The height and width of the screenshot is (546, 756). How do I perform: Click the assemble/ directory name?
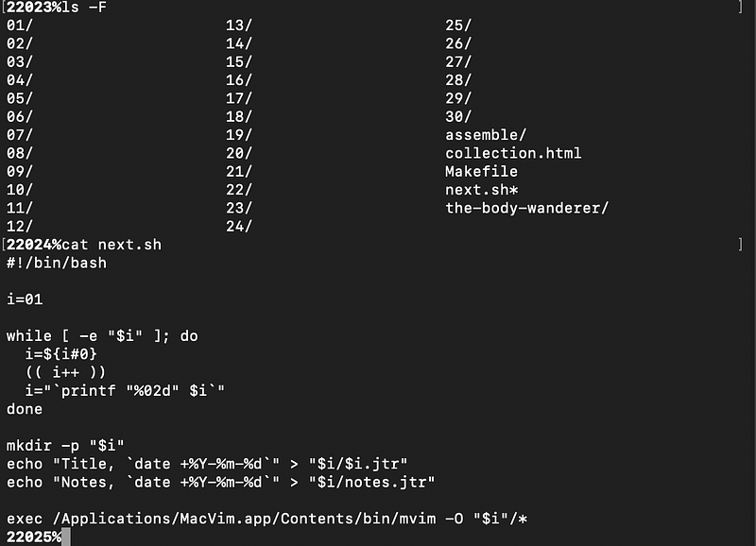tap(486, 135)
